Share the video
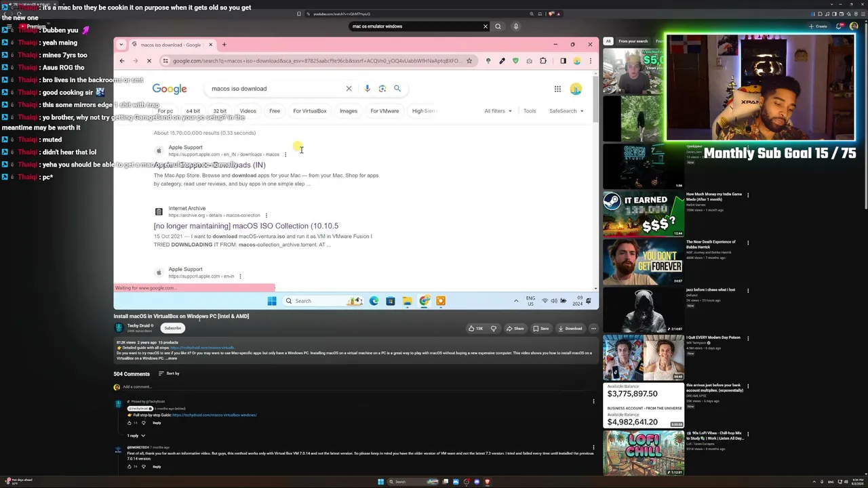This screenshot has width=868, height=488. (x=515, y=329)
